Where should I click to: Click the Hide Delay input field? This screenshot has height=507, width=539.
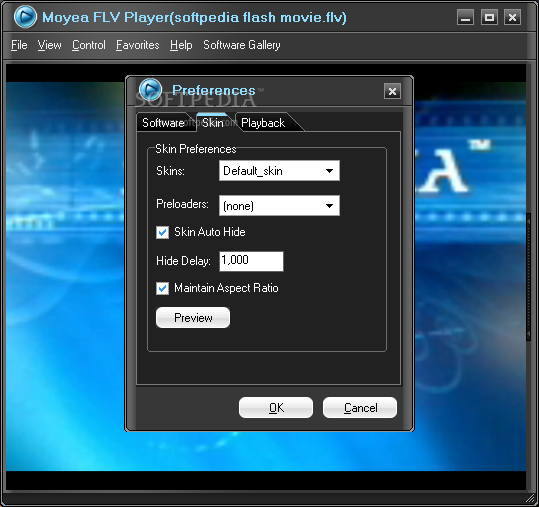pos(251,261)
